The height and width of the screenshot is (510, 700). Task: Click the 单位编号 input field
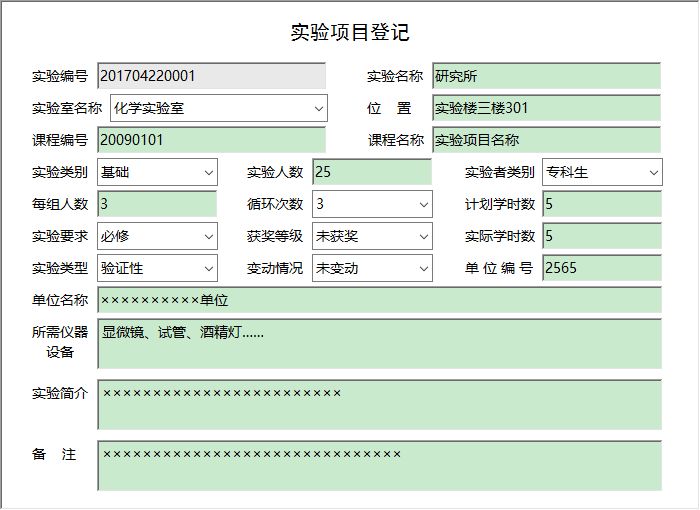[601, 269]
